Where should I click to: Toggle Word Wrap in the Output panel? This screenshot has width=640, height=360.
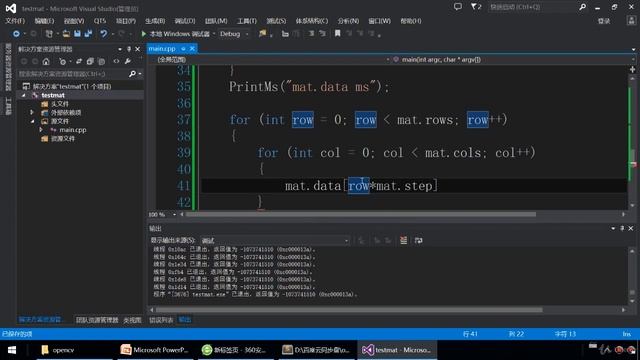tap(418, 240)
